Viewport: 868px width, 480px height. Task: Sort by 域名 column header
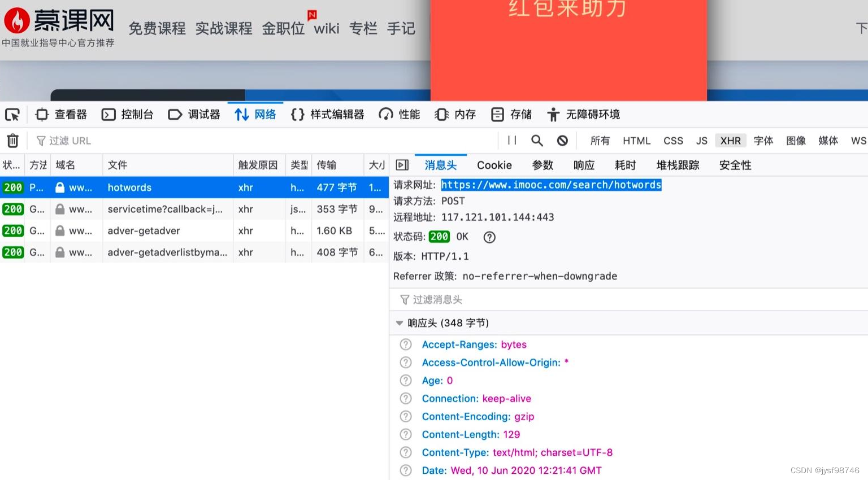click(77, 165)
